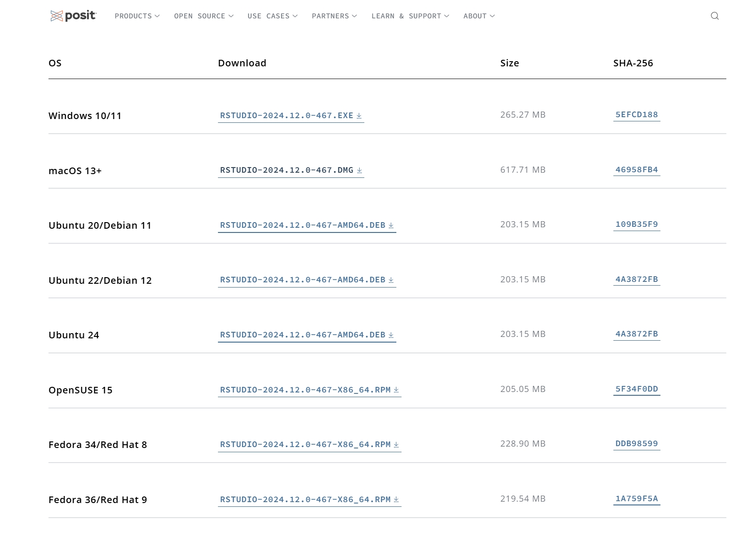Open SHA-256 hash 5F34F0DD
This screenshot has width=756, height=544.
[636, 389]
